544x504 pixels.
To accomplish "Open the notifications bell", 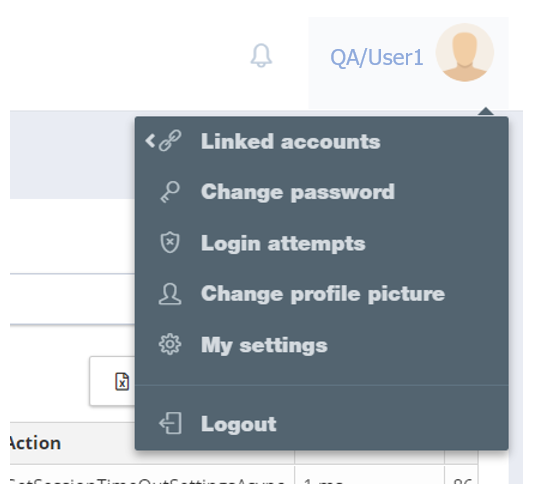I will click(x=261, y=55).
